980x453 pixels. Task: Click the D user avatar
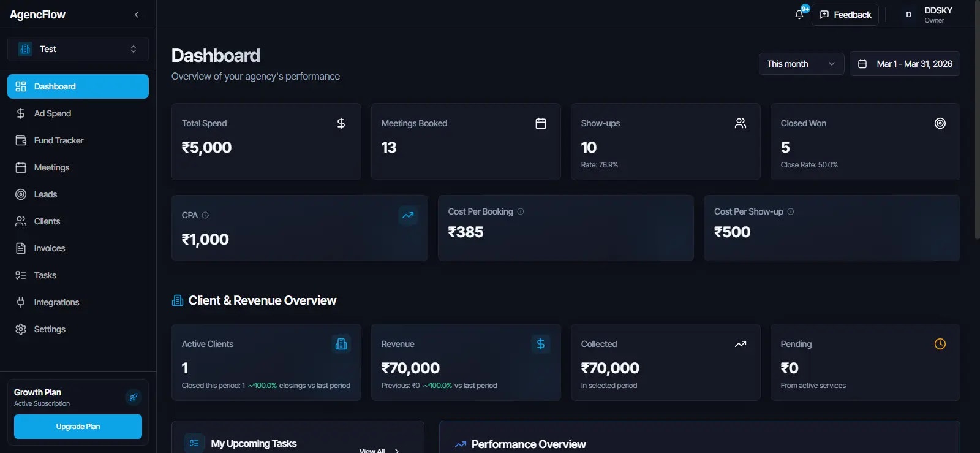pos(909,15)
